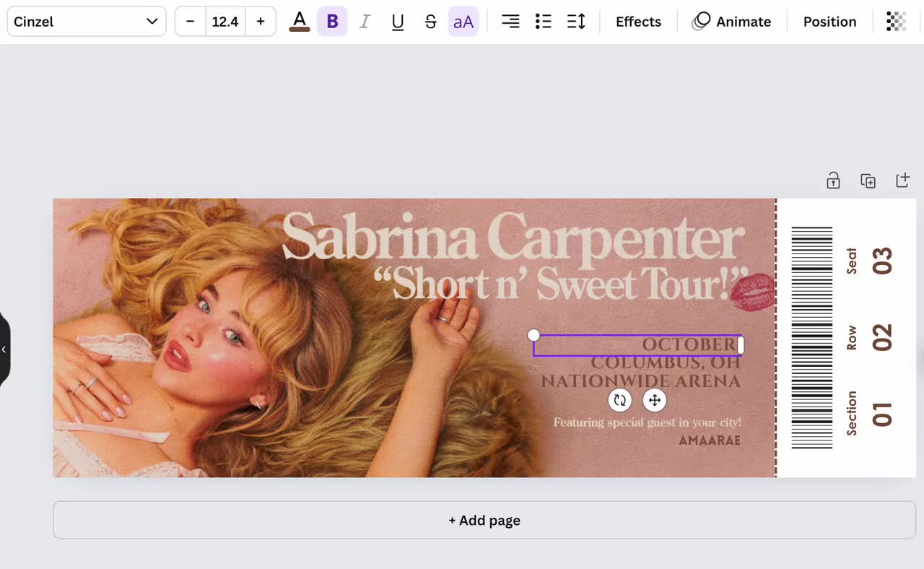
Task: Lock the page with padlock icon
Action: point(833,181)
